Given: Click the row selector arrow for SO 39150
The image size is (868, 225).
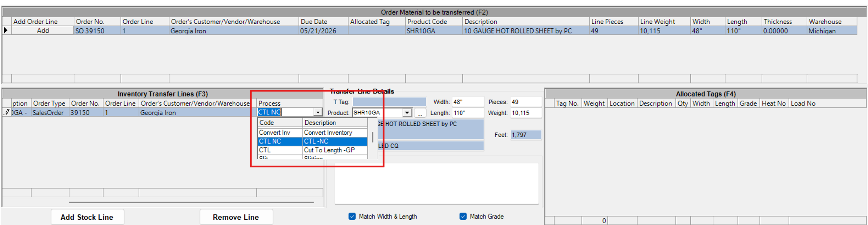Looking at the screenshot, I should (6, 31).
